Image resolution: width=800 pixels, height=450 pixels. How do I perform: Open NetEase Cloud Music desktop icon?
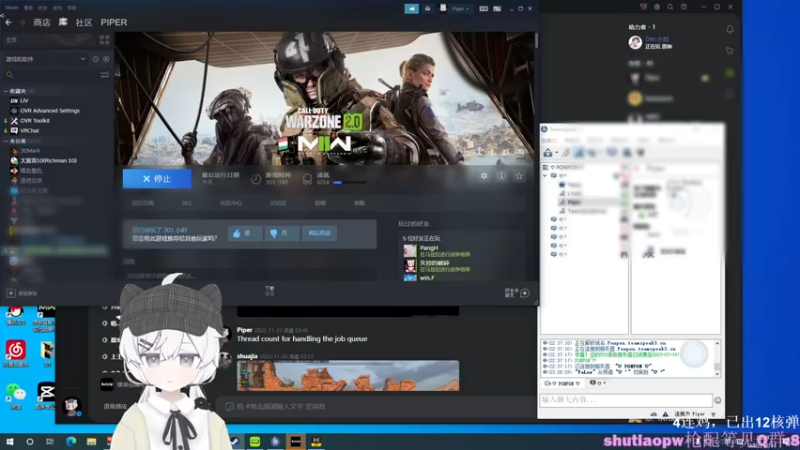point(16,353)
